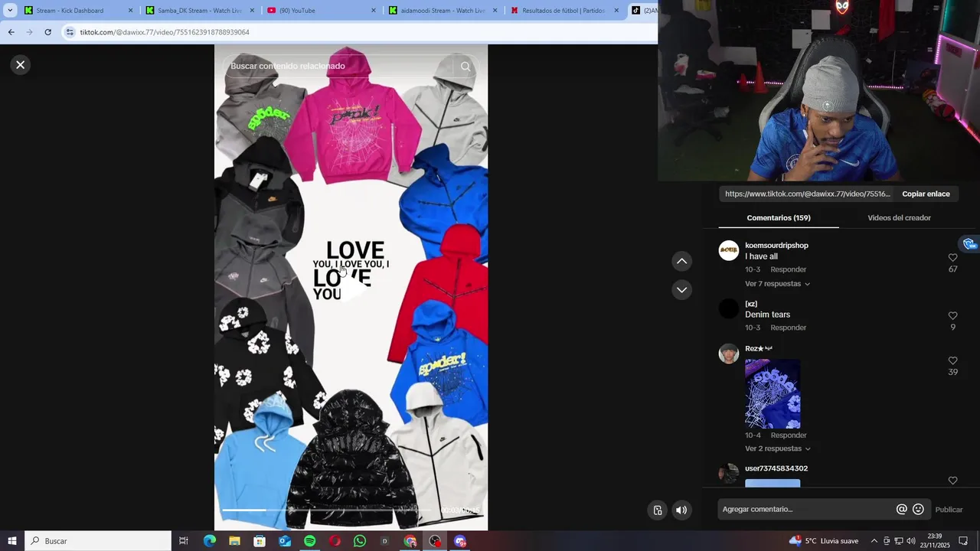Click the mention @ icon in comment box
Image resolution: width=980 pixels, height=551 pixels.
point(901,510)
